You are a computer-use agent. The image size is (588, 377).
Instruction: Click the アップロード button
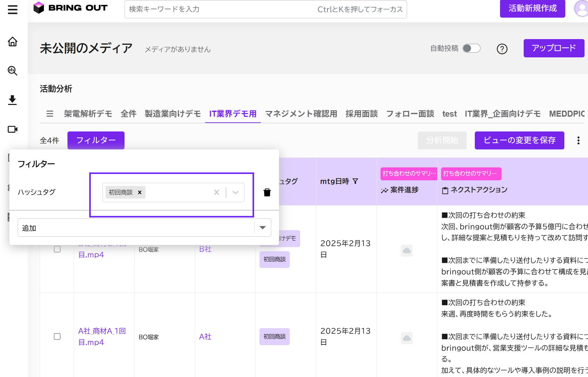(554, 48)
